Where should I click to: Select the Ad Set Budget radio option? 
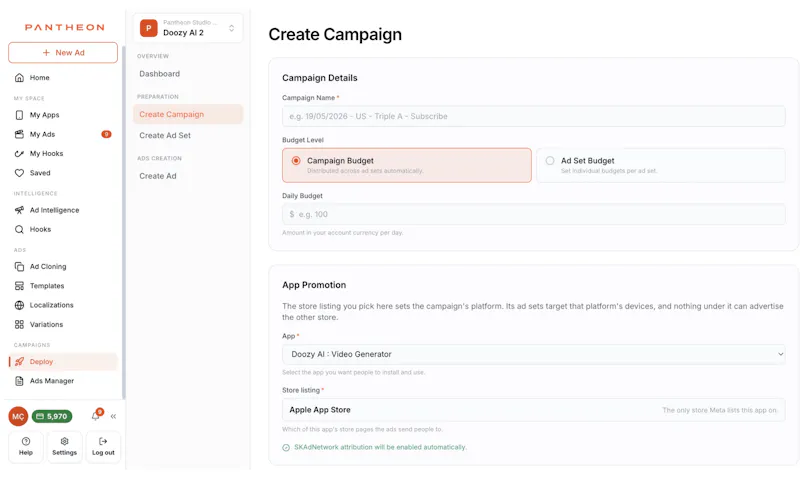pos(661,165)
